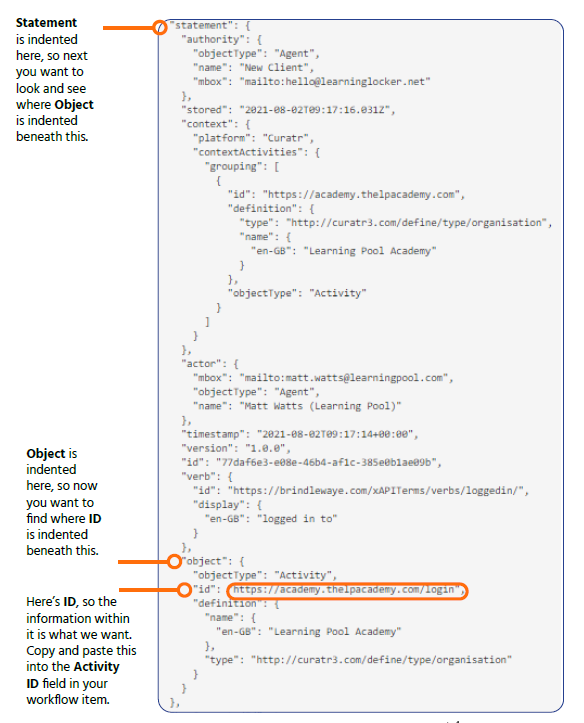Click the statement id 77daf6e3 UUID value
Viewport: 584px width, 723px height.
(x=326, y=462)
